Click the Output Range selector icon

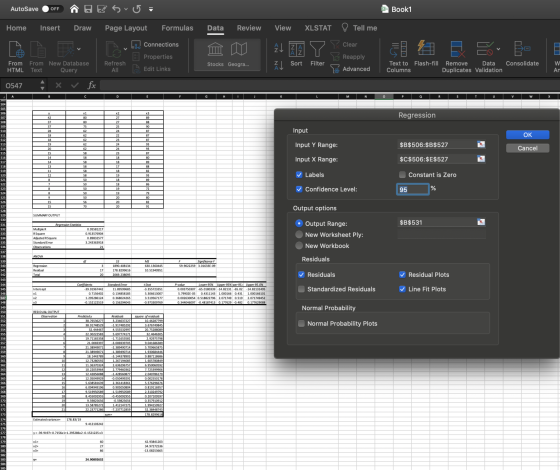coord(481,222)
